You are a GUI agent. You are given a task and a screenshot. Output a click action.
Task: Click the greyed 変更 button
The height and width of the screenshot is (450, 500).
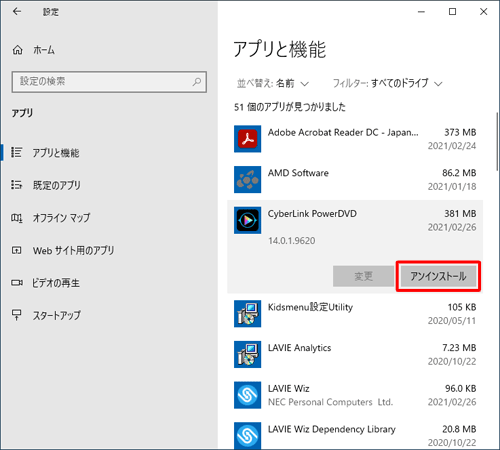pos(363,276)
